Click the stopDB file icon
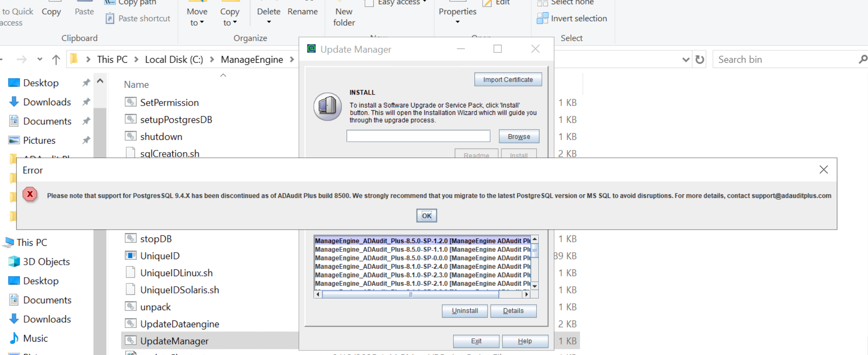Screen dimensions: 868x355 [130, 238]
